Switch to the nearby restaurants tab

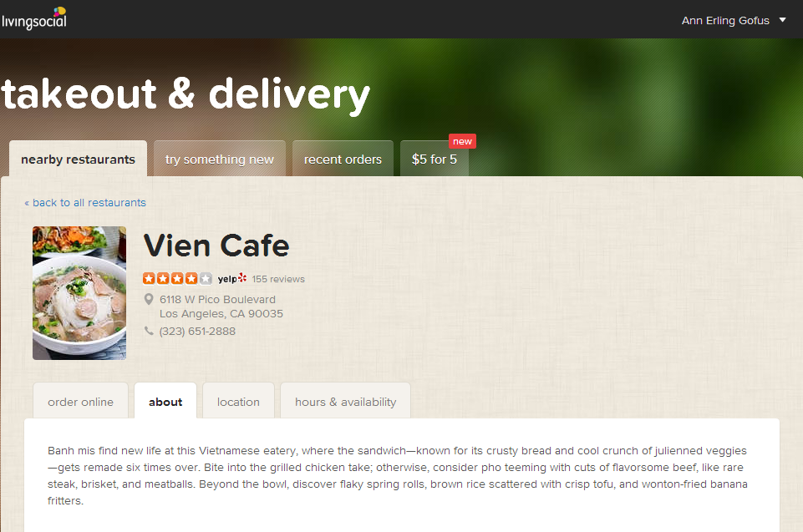[x=78, y=159]
